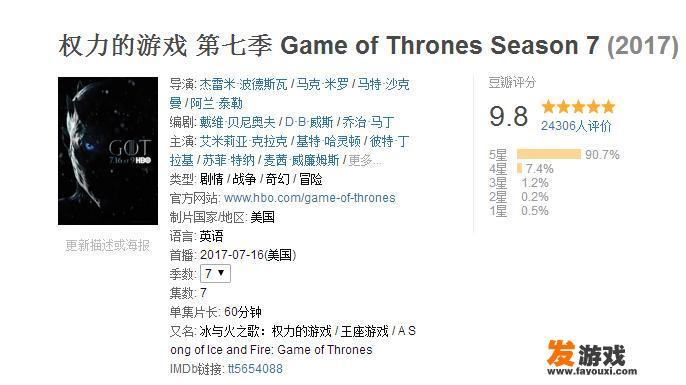Open writer 戴维·贝尼奥夫 link
The image size is (686, 385).
[238, 122]
